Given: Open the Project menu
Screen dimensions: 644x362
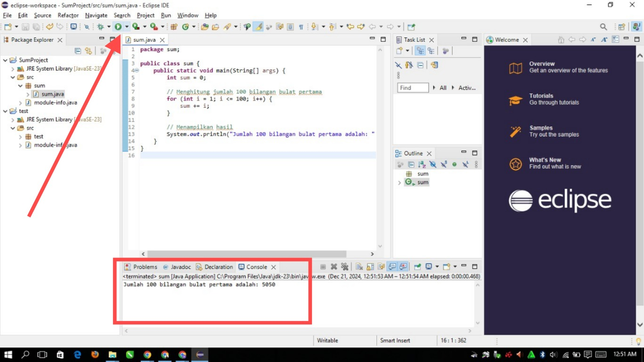Looking at the screenshot, I should point(146,15).
